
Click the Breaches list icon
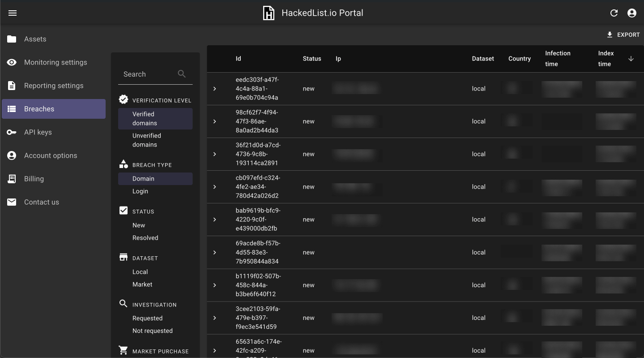(12, 109)
